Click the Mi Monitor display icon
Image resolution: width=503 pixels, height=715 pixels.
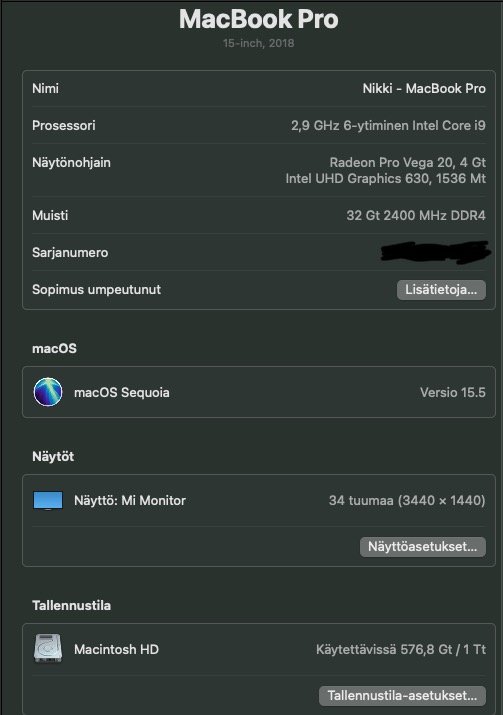pos(48,500)
